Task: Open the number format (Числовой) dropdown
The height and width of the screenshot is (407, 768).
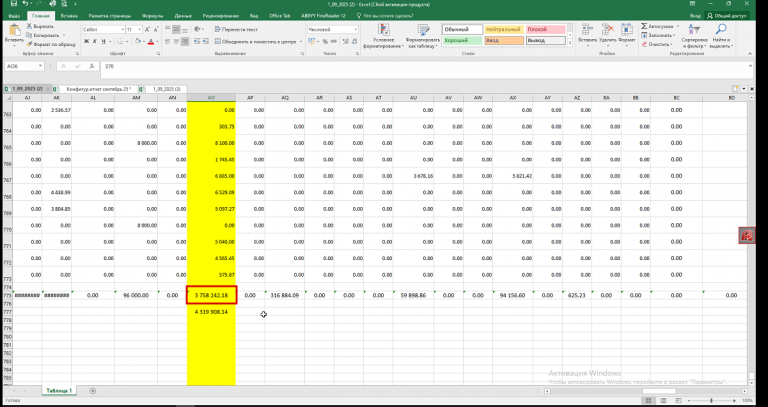Action: (x=356, y=29)
